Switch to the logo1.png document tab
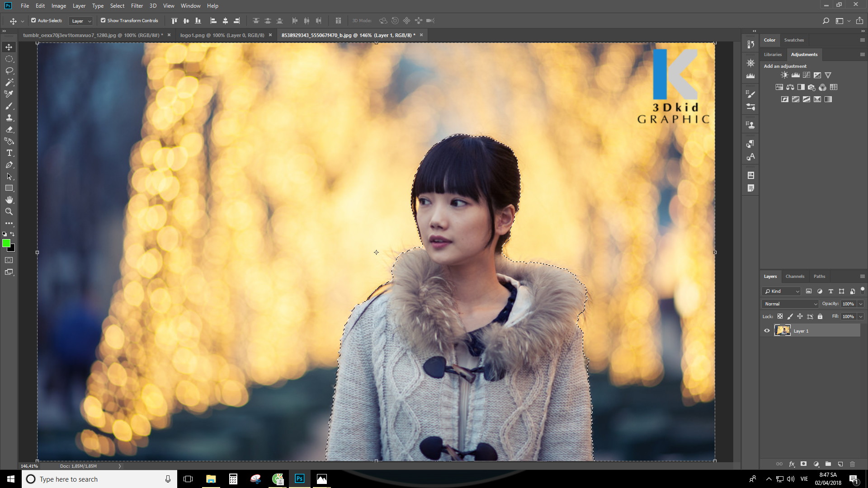Image resolution: width=868 pixels, height=488 pixels. [x=222, y=35]
